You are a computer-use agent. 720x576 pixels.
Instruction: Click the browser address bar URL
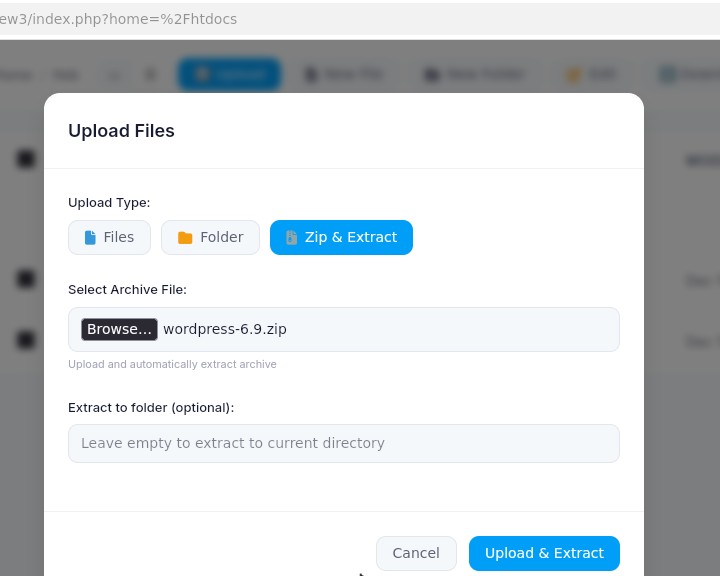click(x=120, y=19)
